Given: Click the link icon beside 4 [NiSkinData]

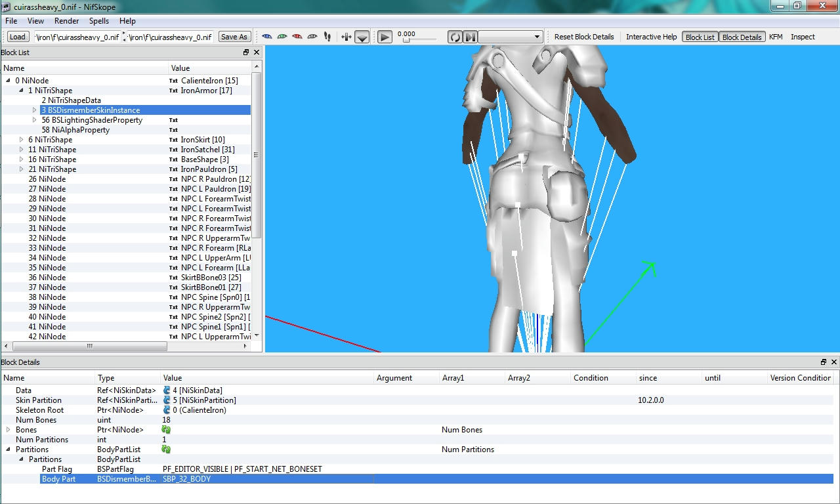Looking at the screenshot, I should (x=167, y=390).
